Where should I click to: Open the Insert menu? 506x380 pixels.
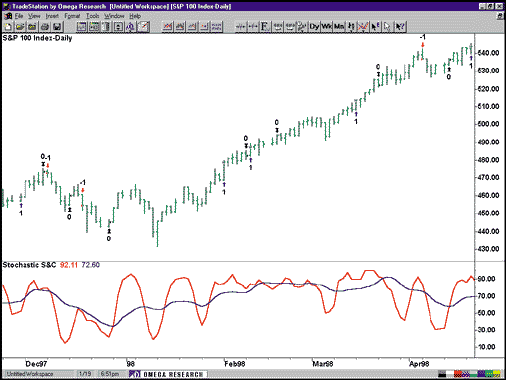52,16
